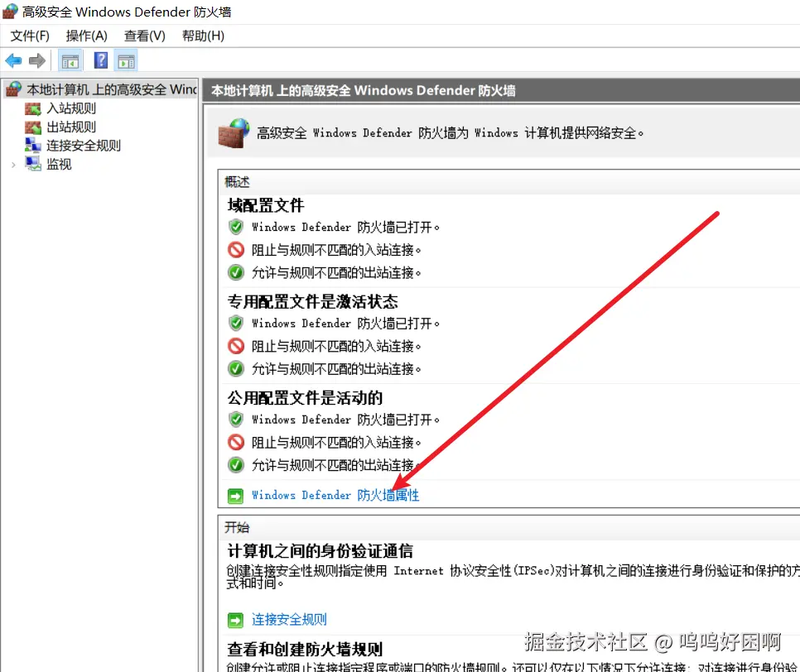This screenshot has height=672, width=800.
Task: Open the 操作(A) menu
Action: click(x=87, y=36)
